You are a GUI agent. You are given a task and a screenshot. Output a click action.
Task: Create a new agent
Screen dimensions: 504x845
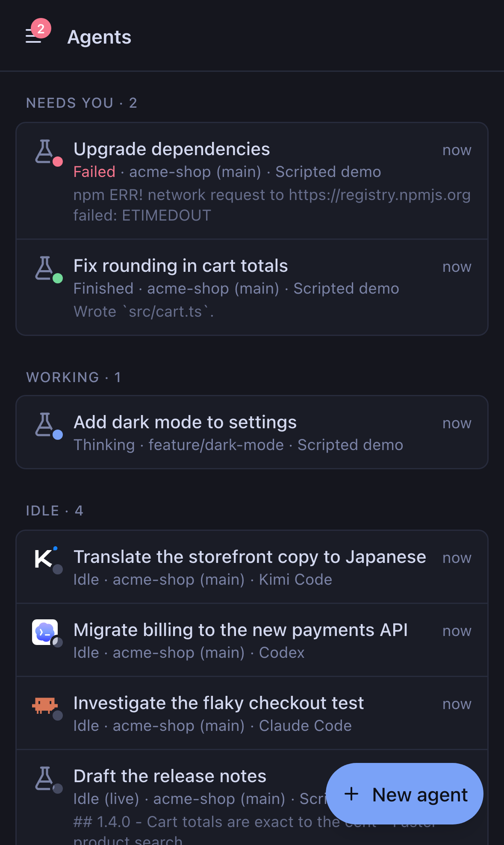pyautogui.click(x=404, y=794)
